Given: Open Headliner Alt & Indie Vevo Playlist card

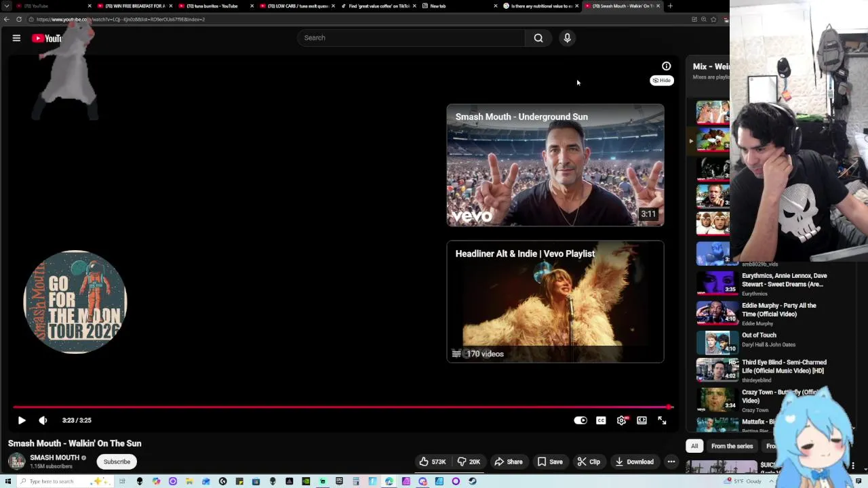Looking at the screenshot, I should pyautogui.click(x=555, y=302).
